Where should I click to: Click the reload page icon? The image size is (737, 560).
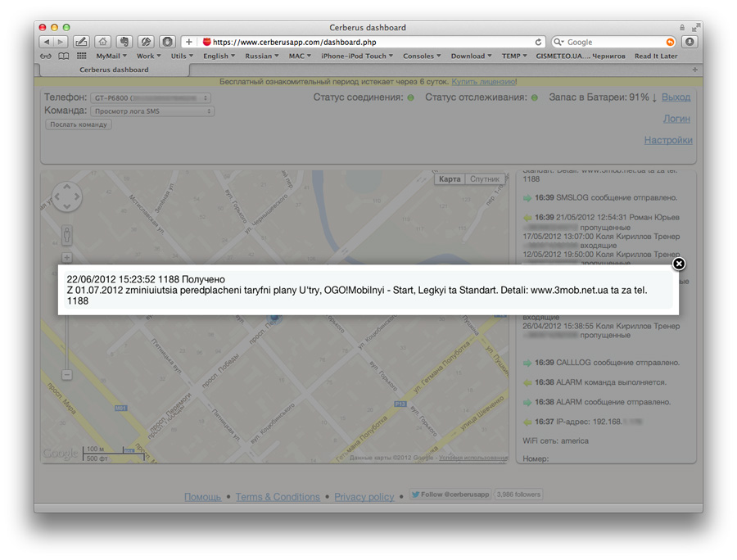point(538,42)
